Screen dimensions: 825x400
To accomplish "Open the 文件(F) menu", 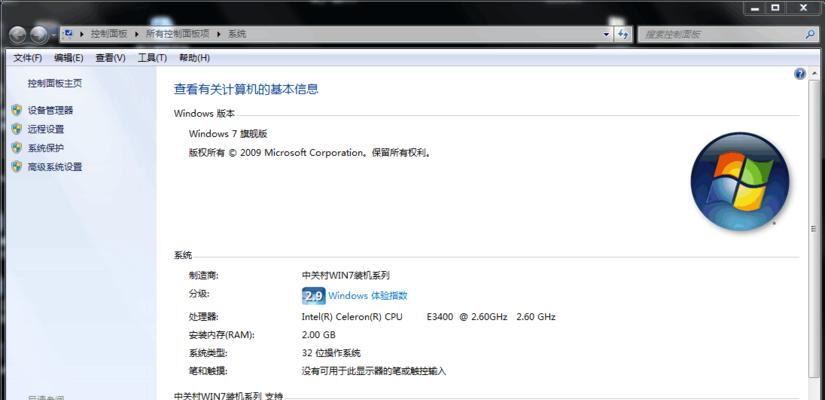I will (x=27, y=58).
